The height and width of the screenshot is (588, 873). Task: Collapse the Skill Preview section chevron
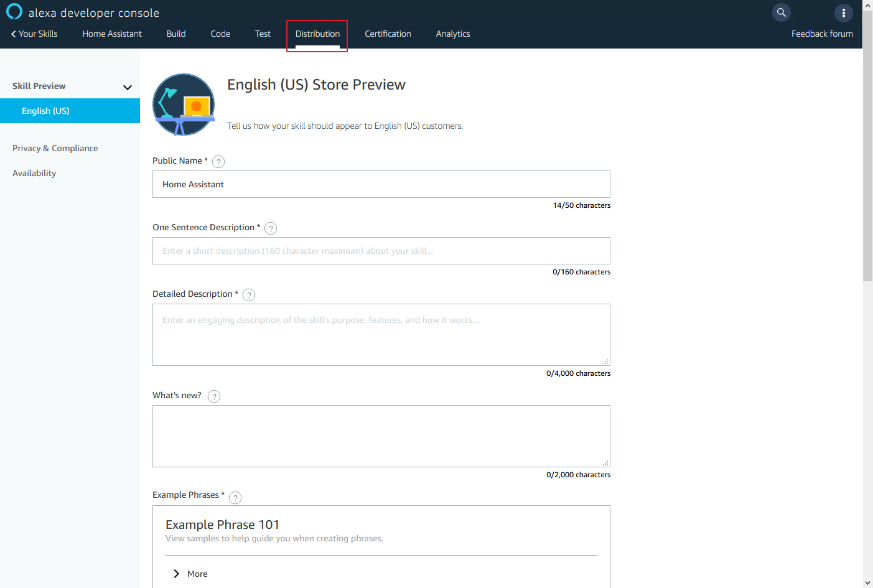click(128, 87)
